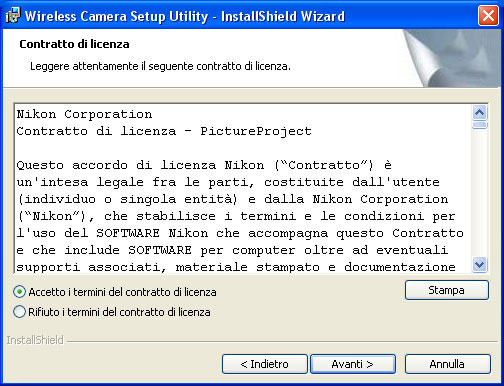Proceed by clicking Avanti
The image size is (504, 386).
tap(353, 364)
